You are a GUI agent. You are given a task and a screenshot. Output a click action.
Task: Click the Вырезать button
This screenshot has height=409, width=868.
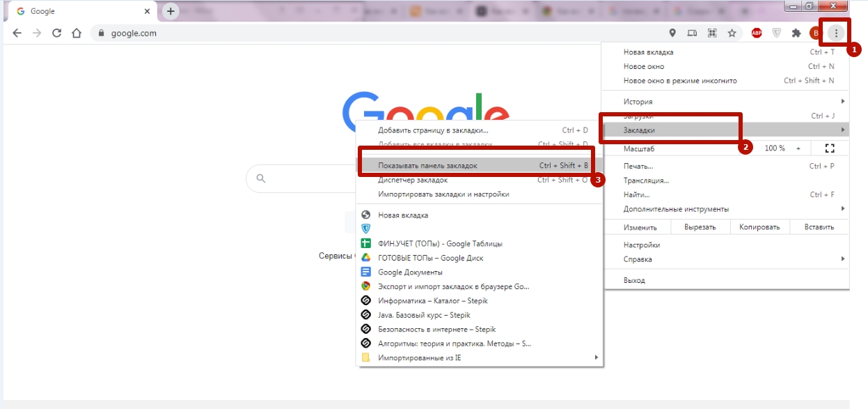[x=700, y=227]
